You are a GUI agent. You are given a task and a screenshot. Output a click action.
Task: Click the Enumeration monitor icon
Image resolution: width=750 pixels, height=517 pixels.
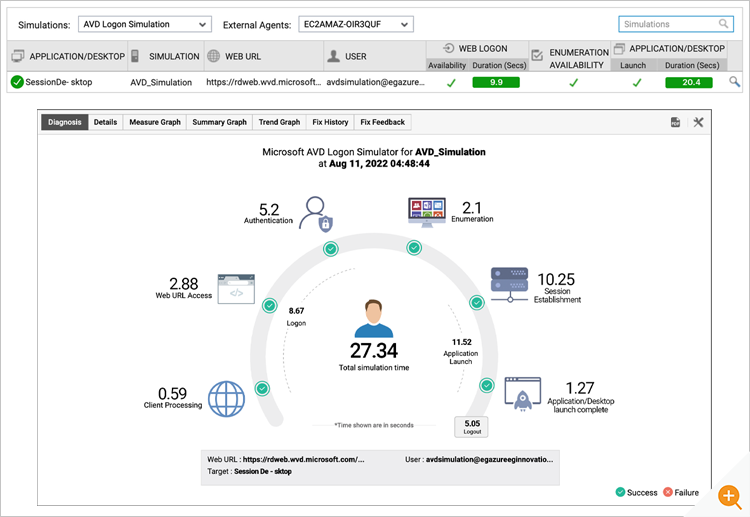pyautogui.click(x=427, y=212)
